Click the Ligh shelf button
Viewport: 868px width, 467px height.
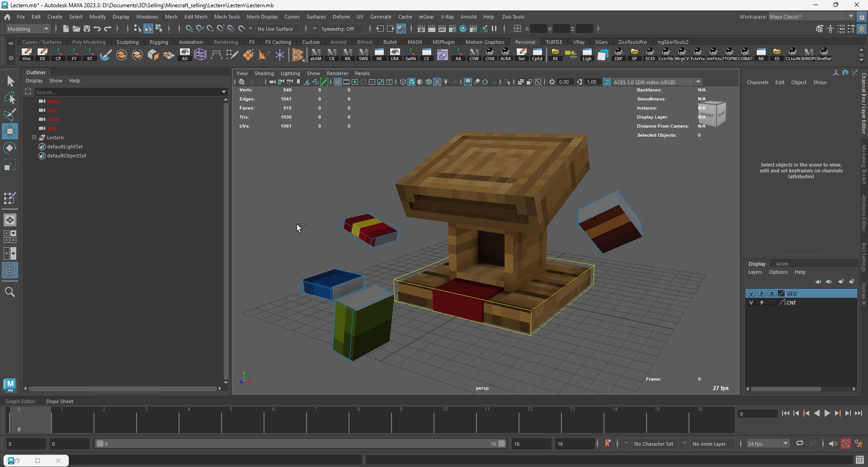587,54
